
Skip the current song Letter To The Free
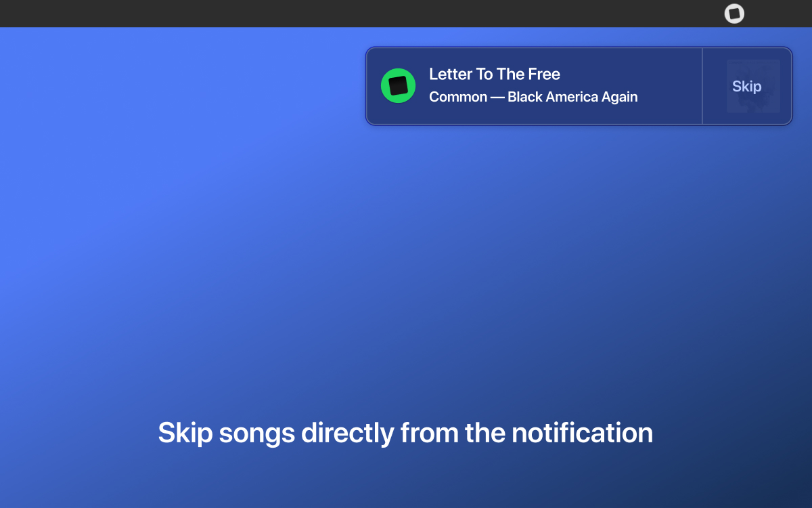(746, 86)
